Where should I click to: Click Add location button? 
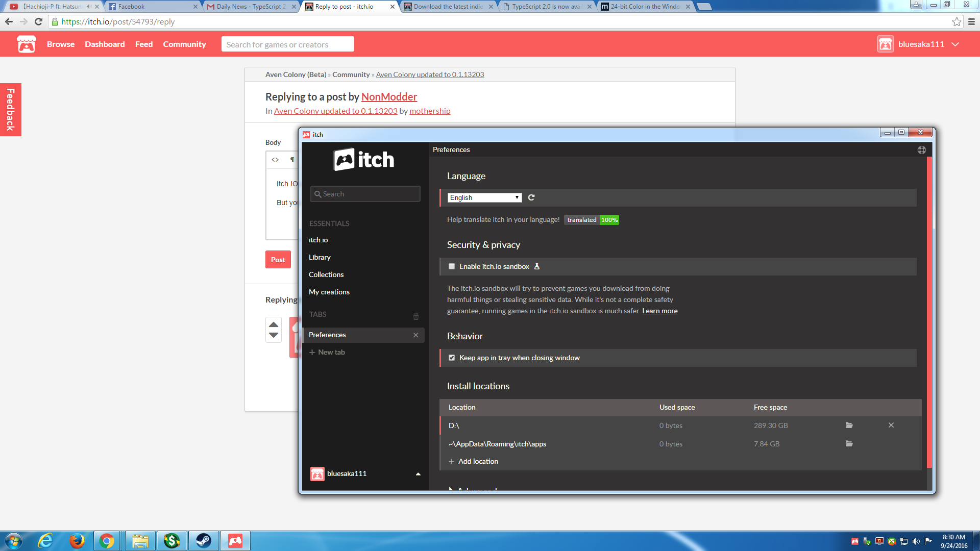pyautogui.click(x=474, y=461)
